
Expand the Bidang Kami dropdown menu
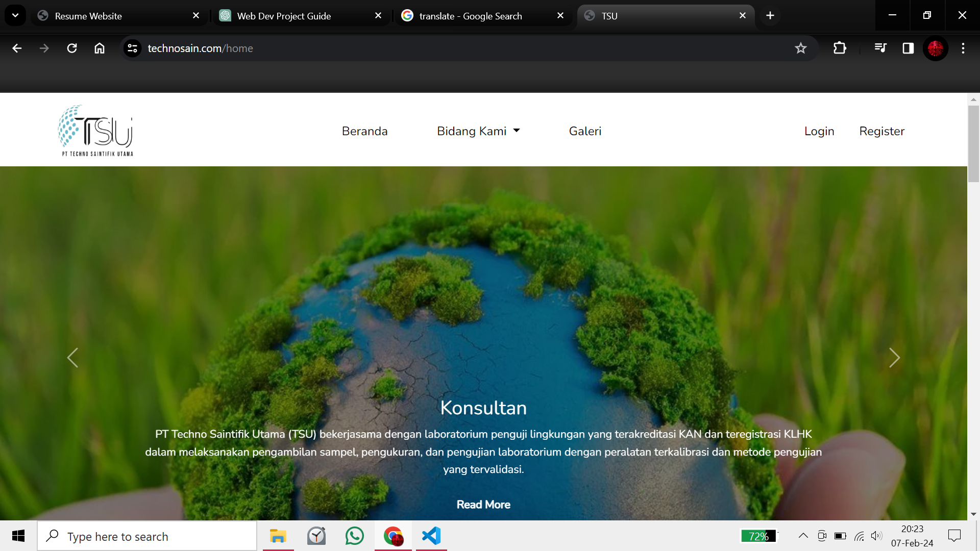(478, 131)
